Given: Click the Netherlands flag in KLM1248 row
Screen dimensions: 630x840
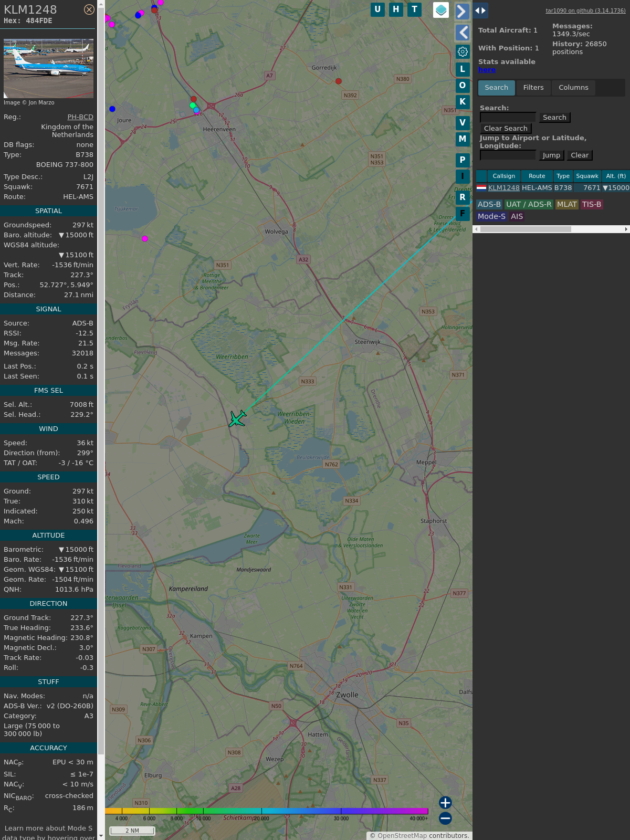Looking at the screenshot, I should pyautogui.click(x=481, y=187).
